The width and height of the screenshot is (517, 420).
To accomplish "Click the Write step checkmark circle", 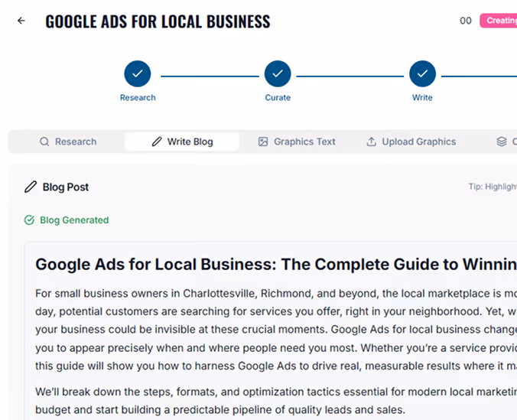I will pos(422,73).
